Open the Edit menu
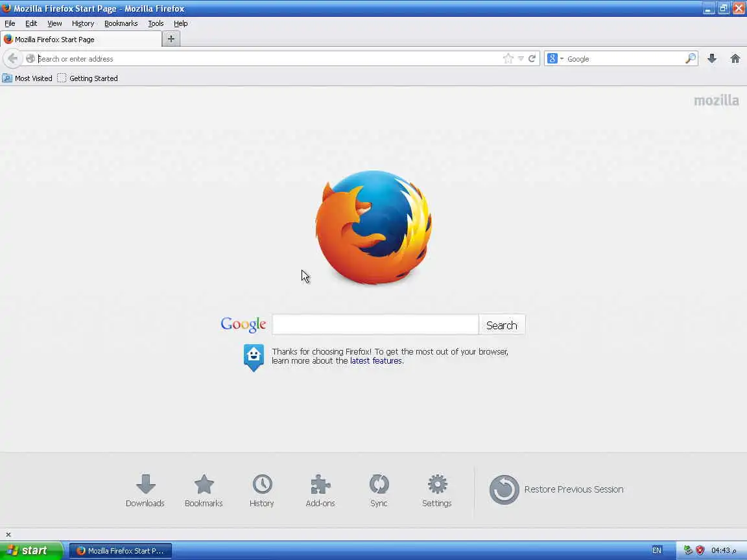Image resolution: width=747 pixels, height=560 pixels. point(31,23)
